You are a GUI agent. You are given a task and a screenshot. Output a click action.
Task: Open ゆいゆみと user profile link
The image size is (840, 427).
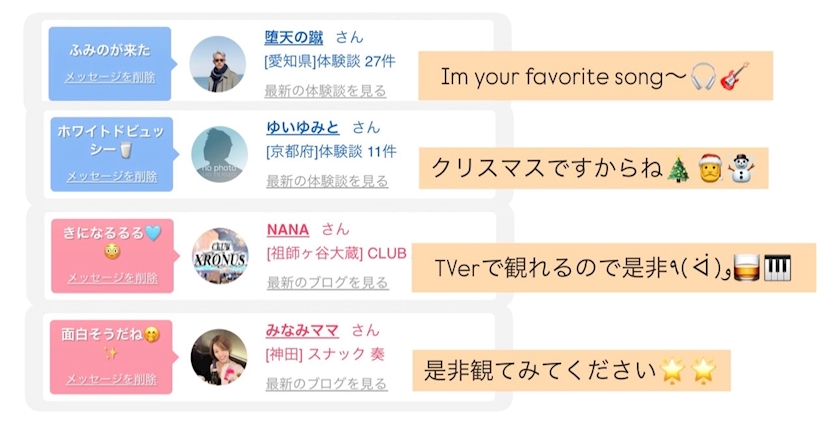pos(303,127)
